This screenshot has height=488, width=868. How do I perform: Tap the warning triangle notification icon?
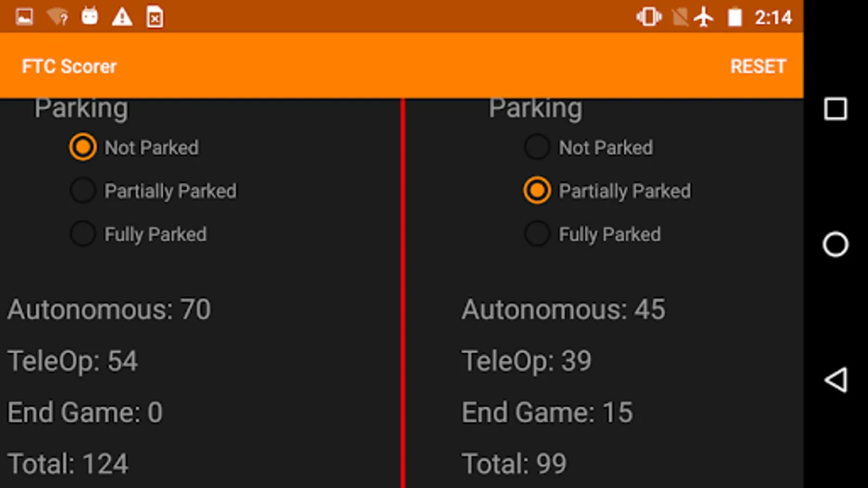pyautogui.click(x=122, y=17)
